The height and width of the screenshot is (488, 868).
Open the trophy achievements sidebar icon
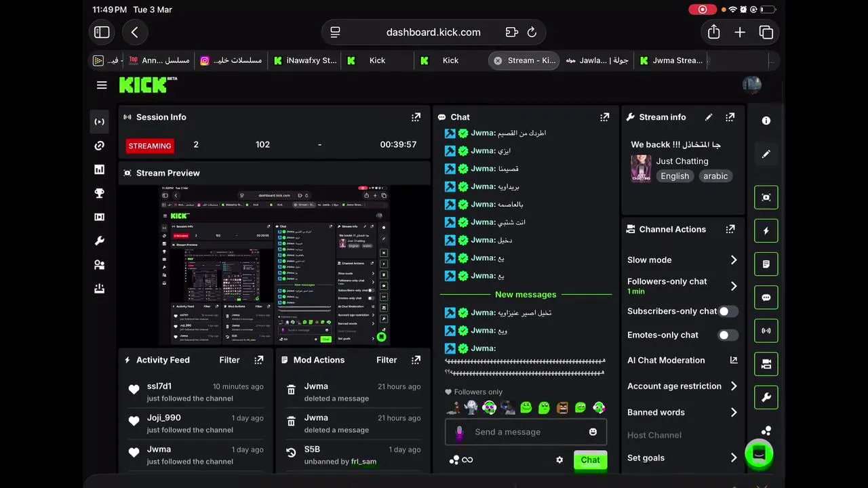pyautogui.click(x=99, y=193)
